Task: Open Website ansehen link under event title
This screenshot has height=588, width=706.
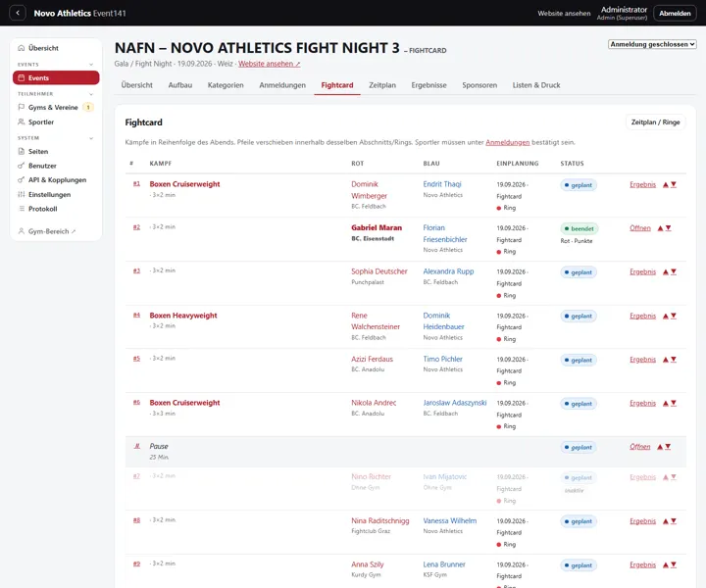Action: (270, 64)
